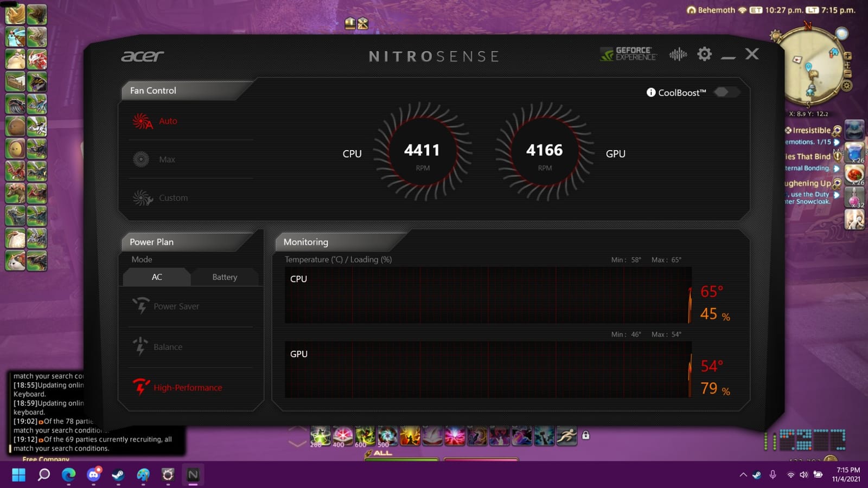Click the sun icon on the minimap rim
The height and width of the screenshot is (488, 868).
[x=776, y=36]
